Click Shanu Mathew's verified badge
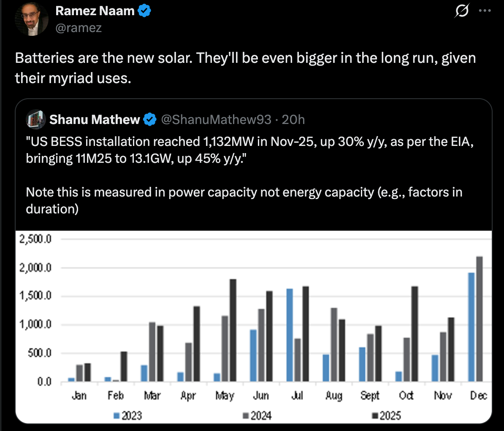Viewport: 504px width, 431px height. (150, 120)
